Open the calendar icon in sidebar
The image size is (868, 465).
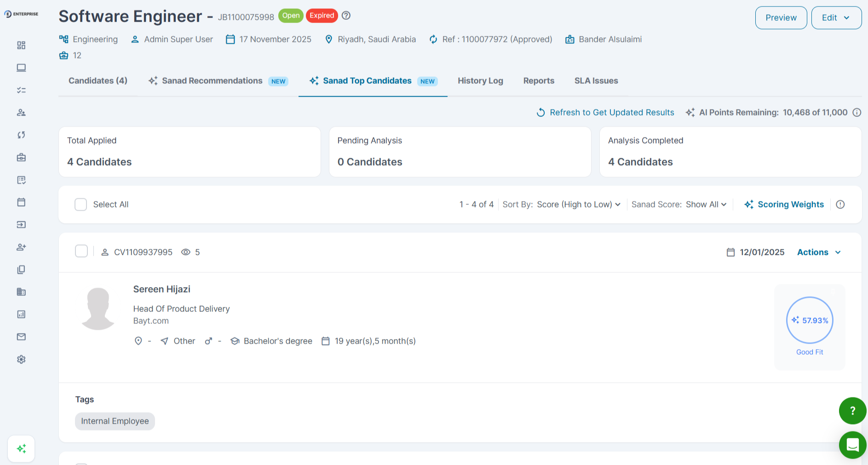point(21,202)
